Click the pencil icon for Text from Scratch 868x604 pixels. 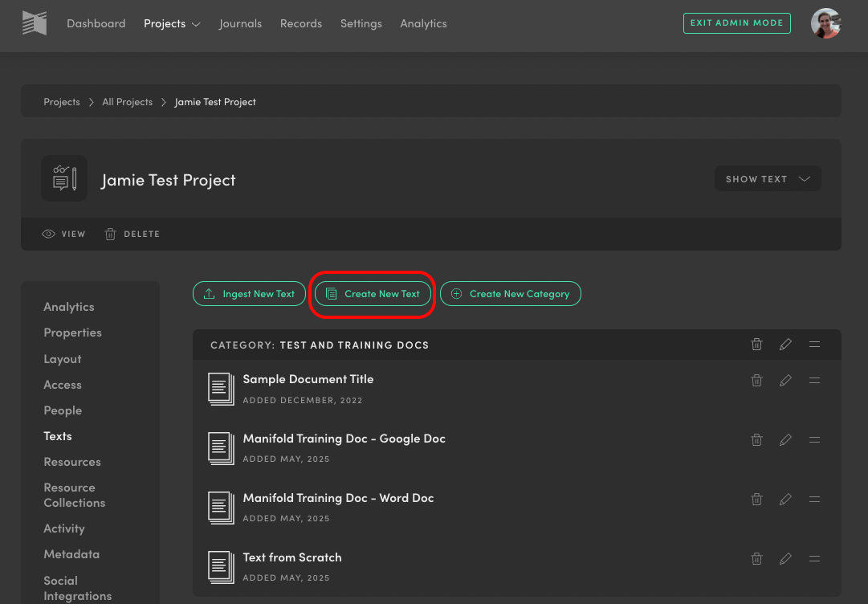(785, 558)
